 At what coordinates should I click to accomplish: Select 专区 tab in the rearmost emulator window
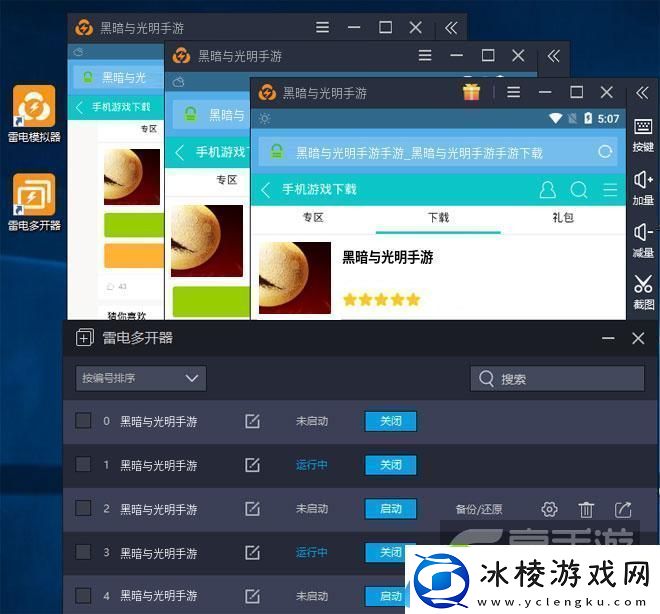[x=149, y=129]
